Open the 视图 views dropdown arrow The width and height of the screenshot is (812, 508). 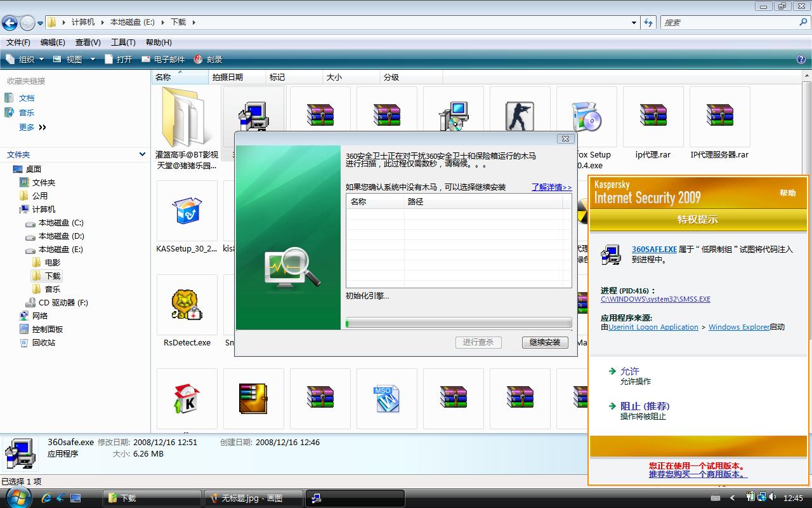coord(92,59)
